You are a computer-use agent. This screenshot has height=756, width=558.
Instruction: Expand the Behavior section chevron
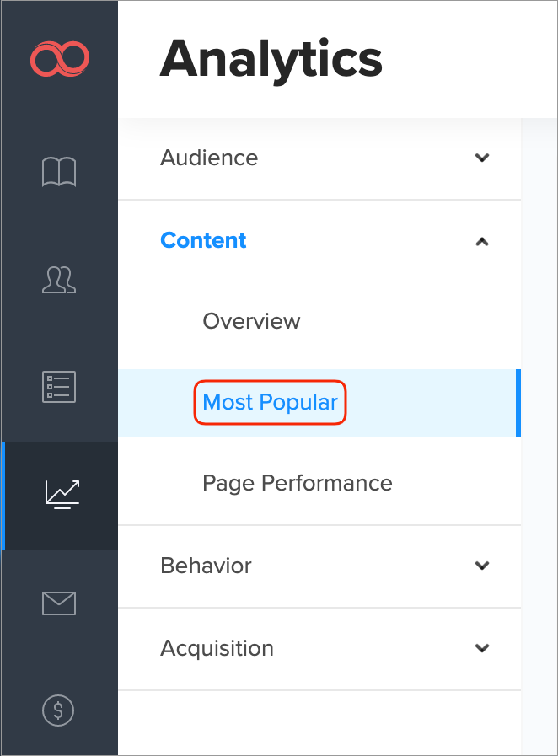pyautogui.click(x=482, y=566)
